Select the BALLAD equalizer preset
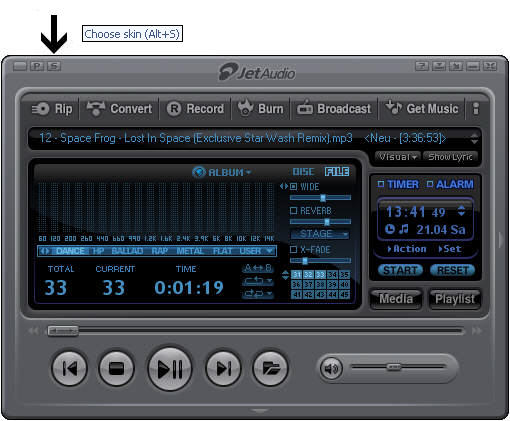This screenshot has height=421, width=510. click(127, 251)
